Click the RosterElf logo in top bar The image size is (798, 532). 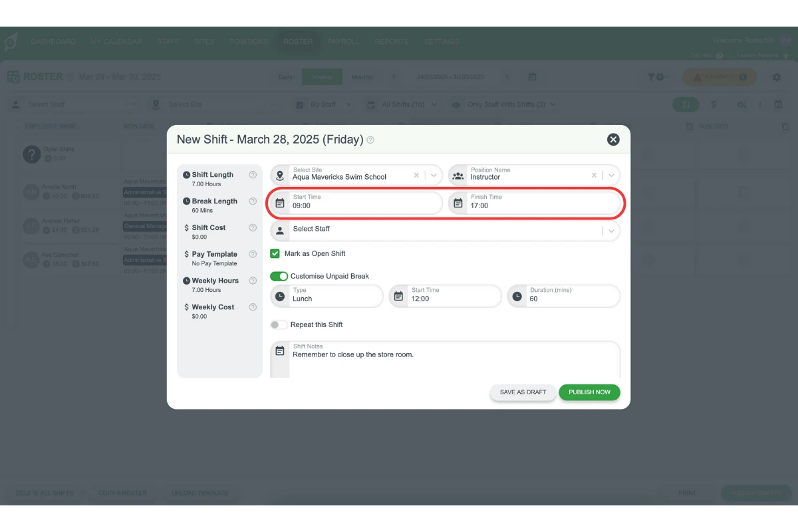click(11, 41)
